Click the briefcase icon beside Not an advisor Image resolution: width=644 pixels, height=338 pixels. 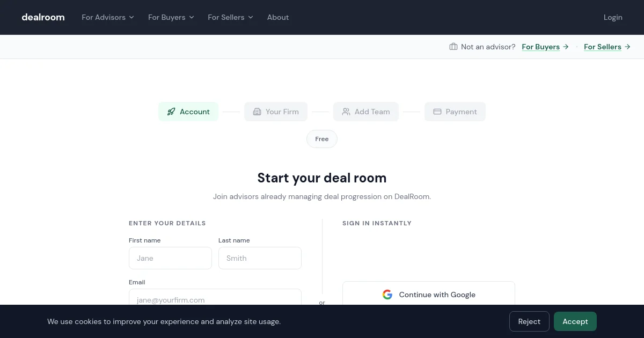(453, 47)
